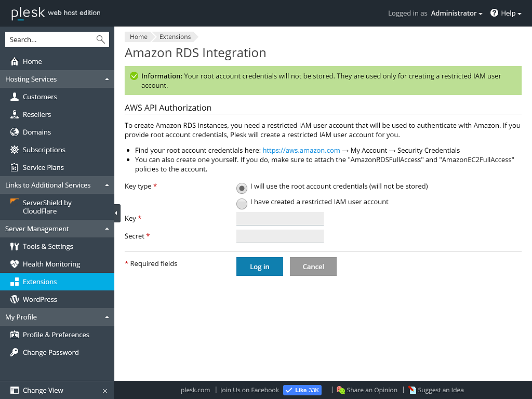Screen dimensions: 532x399
Task: Open Subscriptions from Hosting Services
Action: click(x=44, y=150)
